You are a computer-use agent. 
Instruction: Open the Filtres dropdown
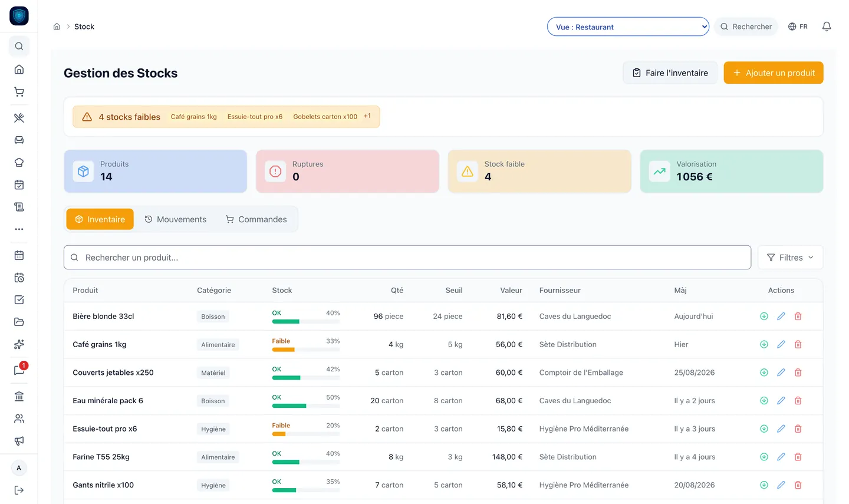click(790, 258)
